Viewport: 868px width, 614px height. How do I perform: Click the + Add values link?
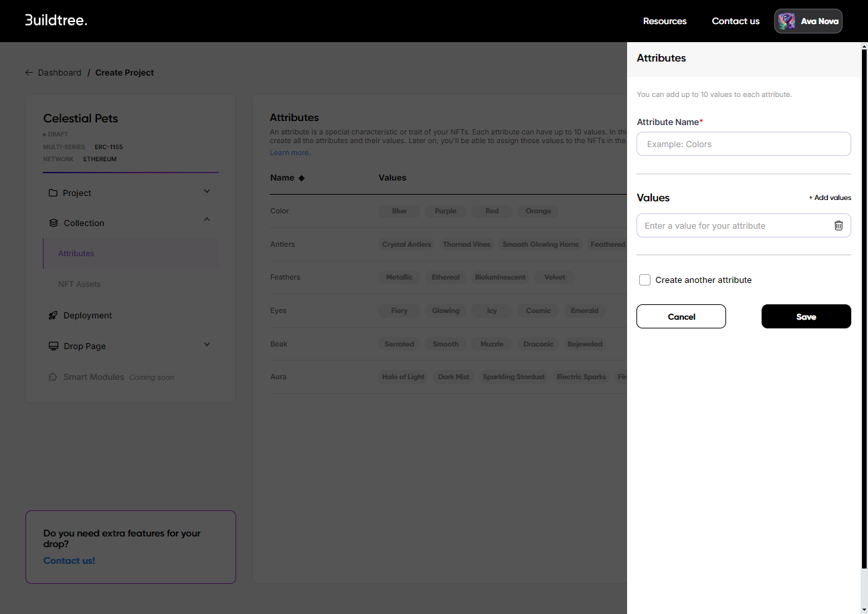click(830, 198)
